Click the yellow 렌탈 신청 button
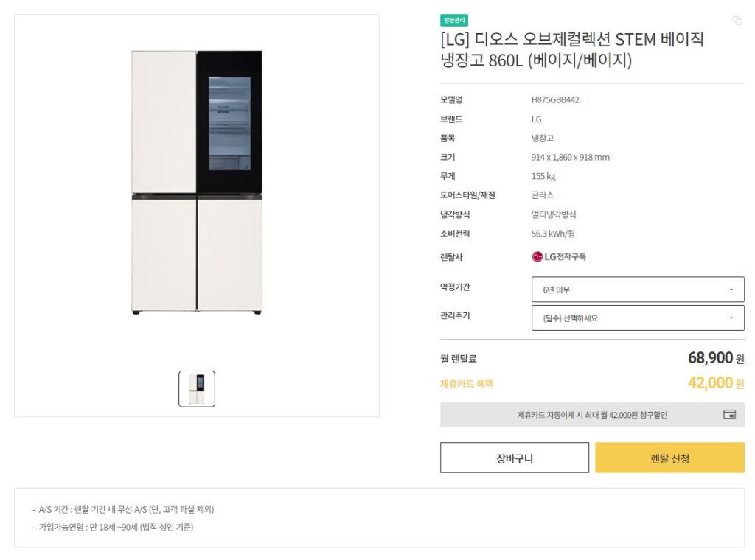 click(669, 457)
